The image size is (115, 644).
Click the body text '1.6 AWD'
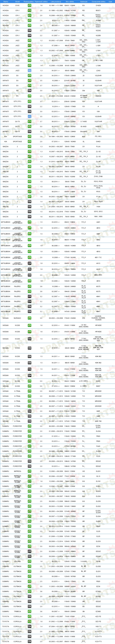pyautogui.click(x=84, y=562)
